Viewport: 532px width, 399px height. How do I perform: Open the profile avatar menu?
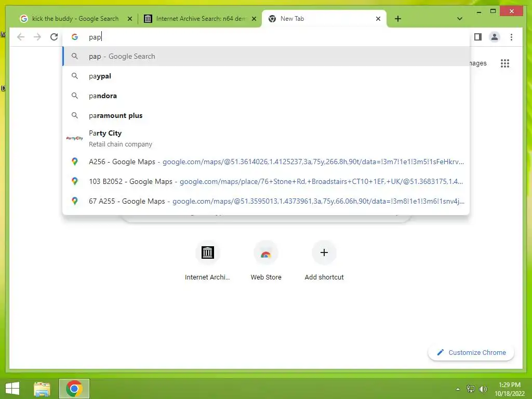point(495,37)
